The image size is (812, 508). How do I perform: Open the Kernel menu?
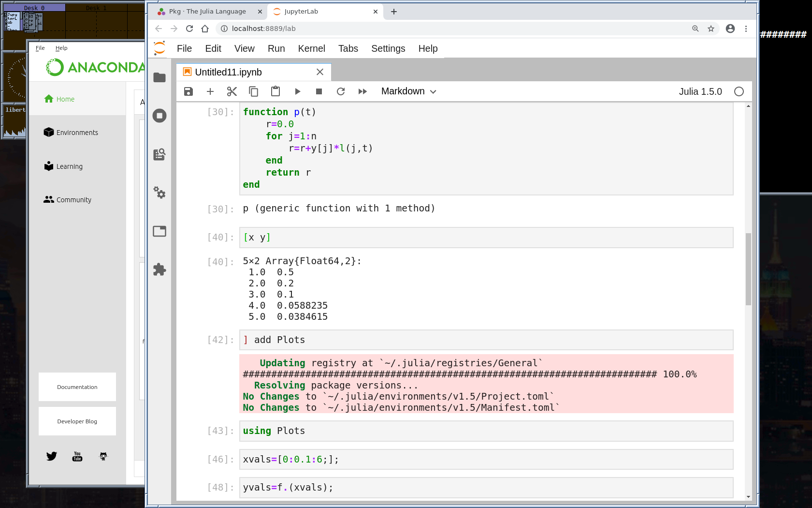[311, 48]
